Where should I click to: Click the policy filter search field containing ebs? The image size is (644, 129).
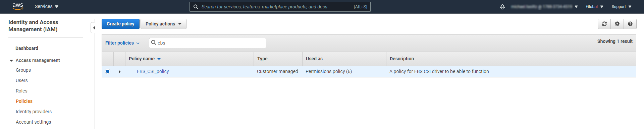tap(208, 43)
